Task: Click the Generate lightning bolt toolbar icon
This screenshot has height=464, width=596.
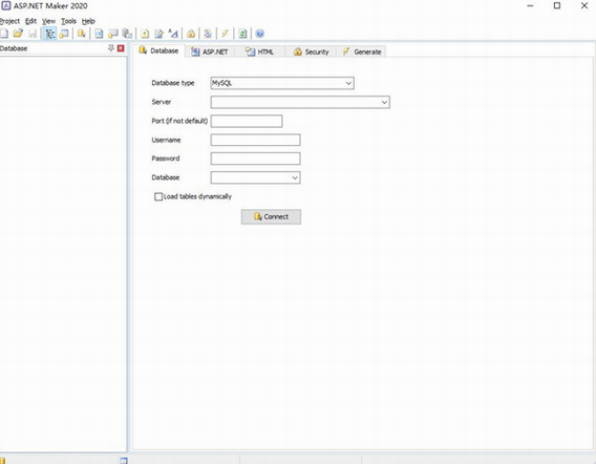Action: point(225,33)
